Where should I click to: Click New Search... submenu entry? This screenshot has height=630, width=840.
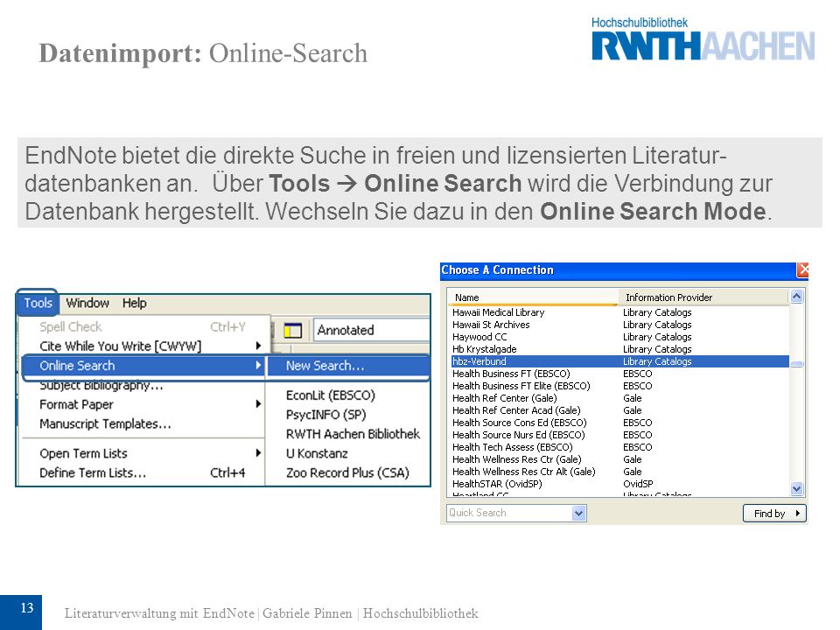tap(347, 366)
